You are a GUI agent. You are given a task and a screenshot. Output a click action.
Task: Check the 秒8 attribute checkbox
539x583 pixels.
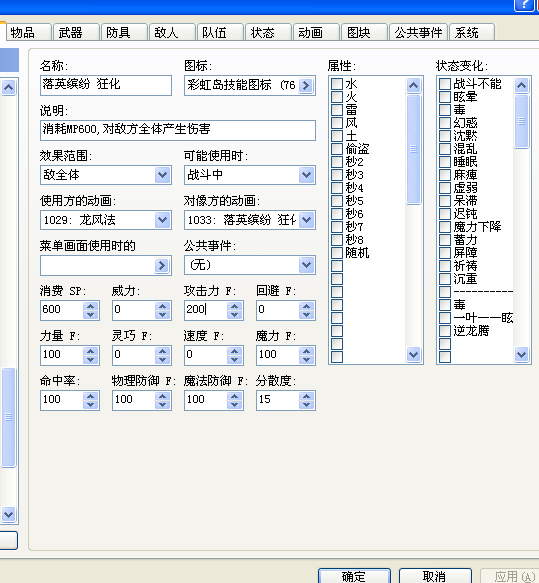point(337,240)
